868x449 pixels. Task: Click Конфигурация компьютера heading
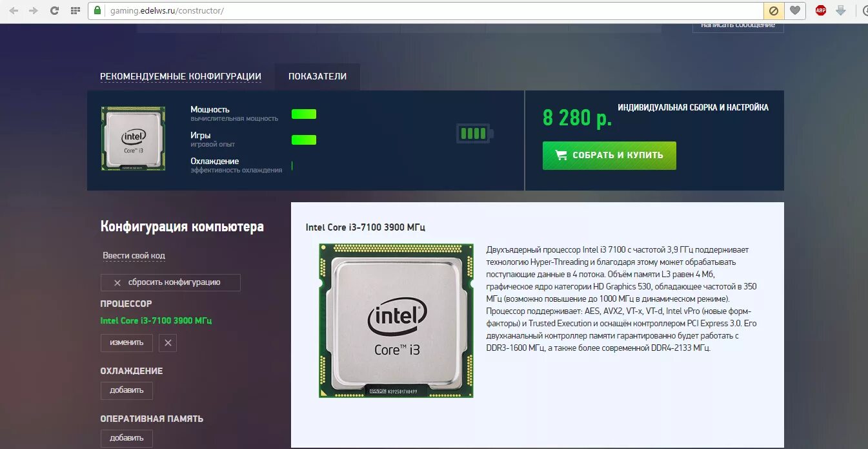(x=182, y=227)
